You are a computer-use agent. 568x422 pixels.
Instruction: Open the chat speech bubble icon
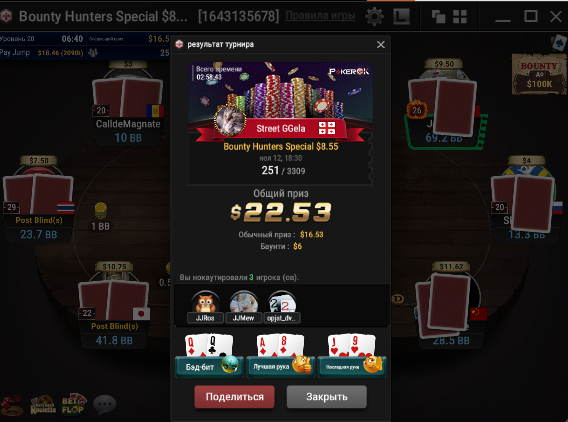tap(105, 404)
